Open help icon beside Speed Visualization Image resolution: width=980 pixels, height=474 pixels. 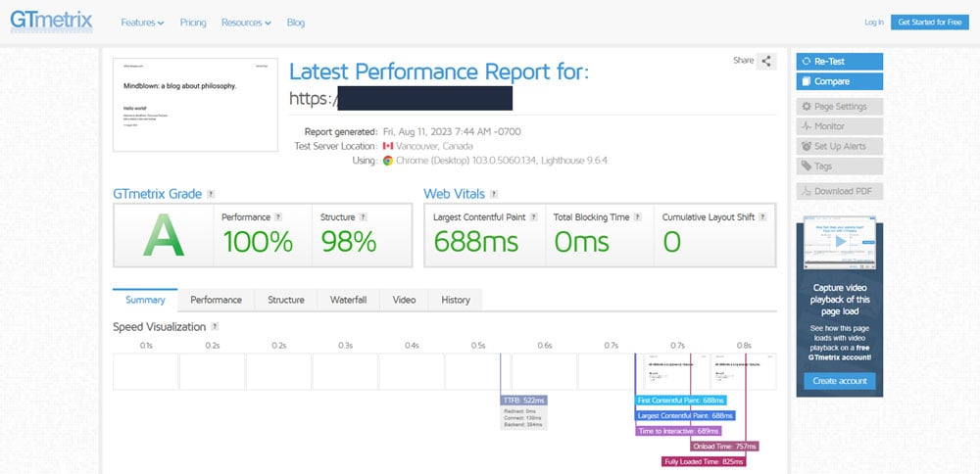tap(215, 326)
